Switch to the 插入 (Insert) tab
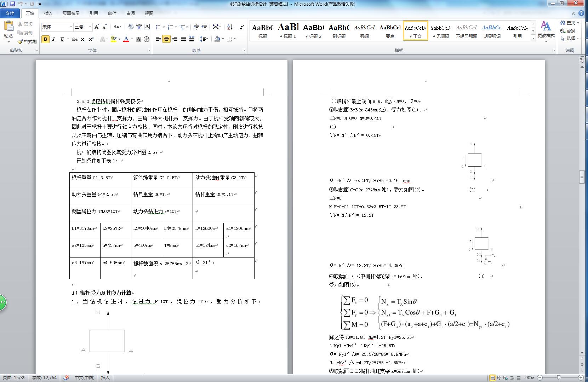Image resolution: width=588 pixels, height=382 pixels. [48, 13]
